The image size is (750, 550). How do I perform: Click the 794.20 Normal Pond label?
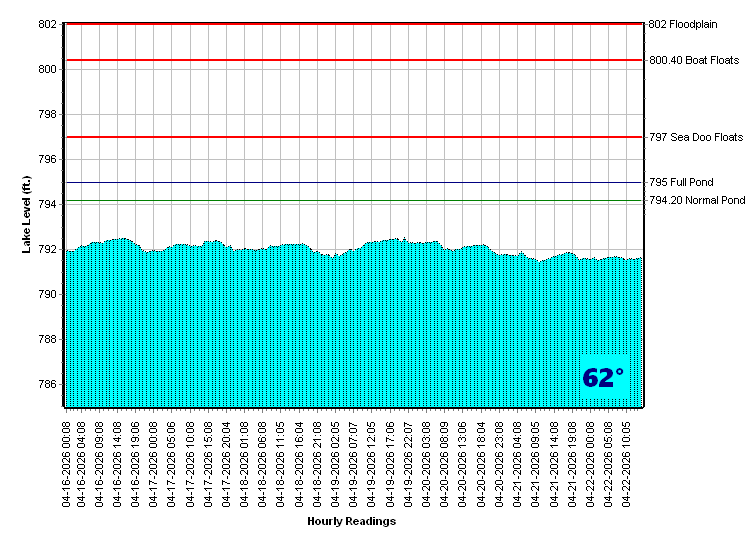pos(697,201)
